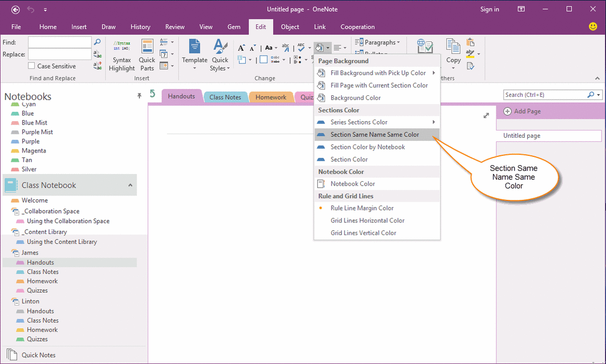Select Grid Lines Horizontal Color

(x=377, y=220)
